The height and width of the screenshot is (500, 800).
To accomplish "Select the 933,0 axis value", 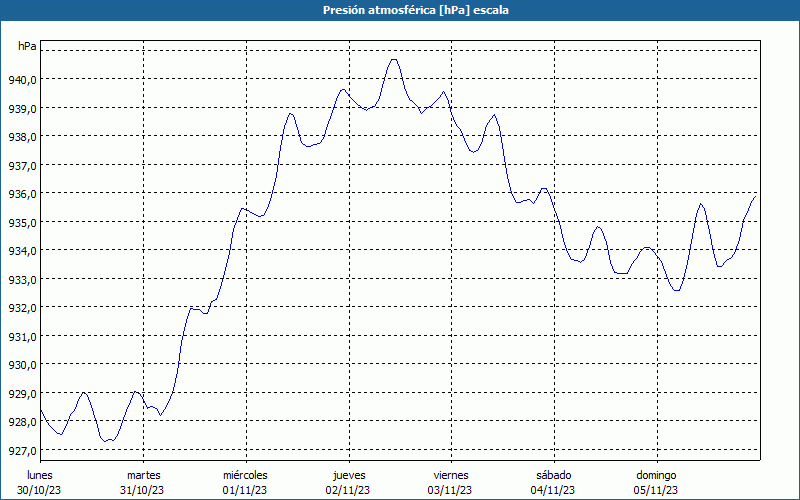I will 22,279.
